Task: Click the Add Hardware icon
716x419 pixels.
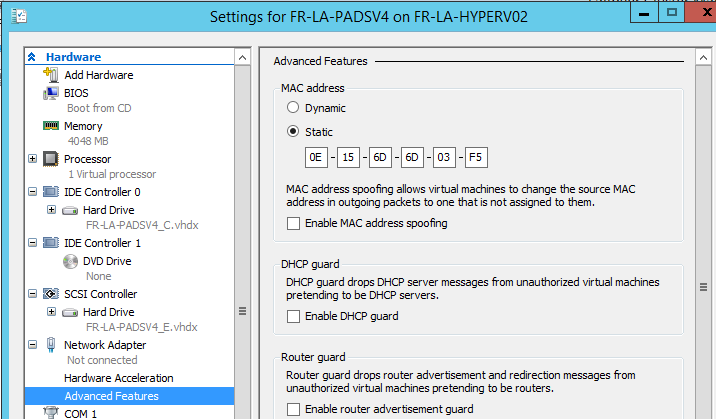Action: pos(52,75)
